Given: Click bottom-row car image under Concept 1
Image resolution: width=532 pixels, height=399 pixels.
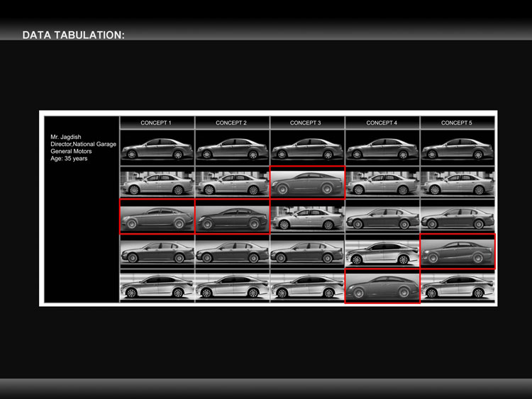Looking at the screenshot, I should pyautogui.click(x=157, y=286).
